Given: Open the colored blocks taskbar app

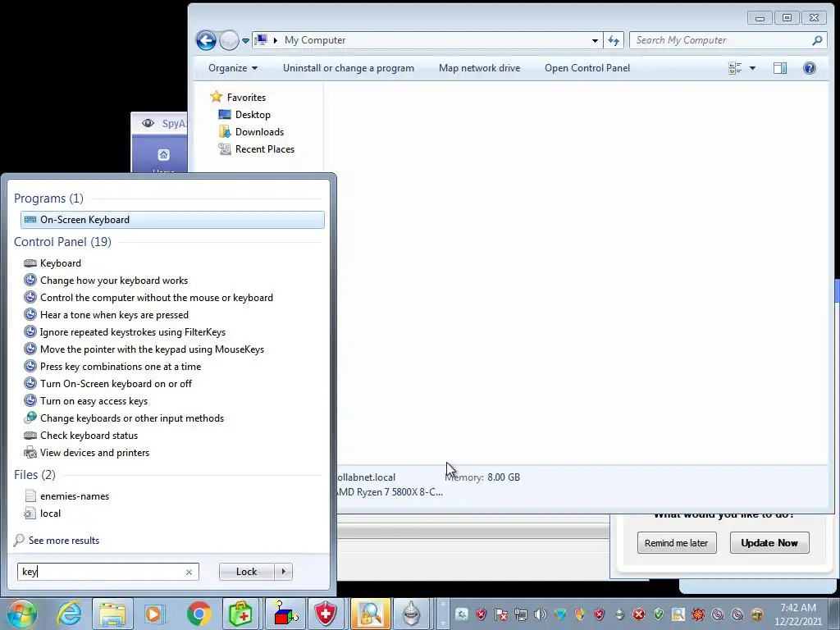Looking at the screenshot, I should [x=285, y=614].
